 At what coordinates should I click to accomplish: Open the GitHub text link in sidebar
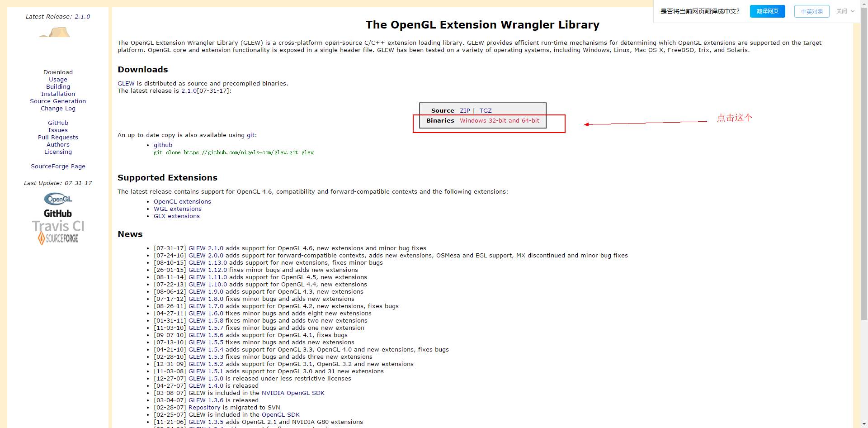coord(58,123)
